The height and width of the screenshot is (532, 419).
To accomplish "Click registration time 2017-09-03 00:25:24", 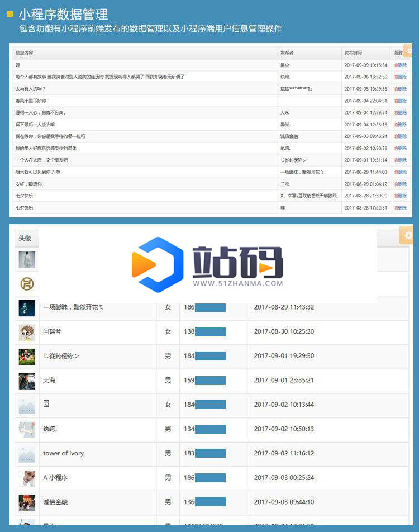I will (x=284, y=478).
